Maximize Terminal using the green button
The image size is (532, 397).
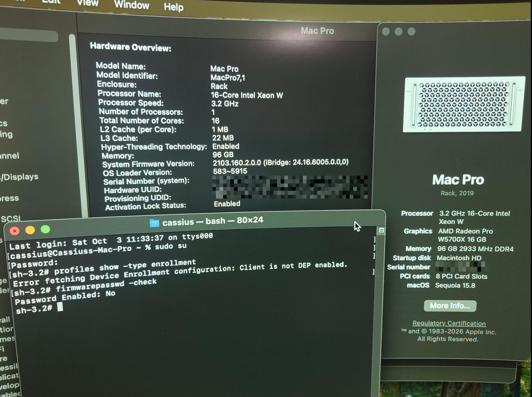coord(45,229)
